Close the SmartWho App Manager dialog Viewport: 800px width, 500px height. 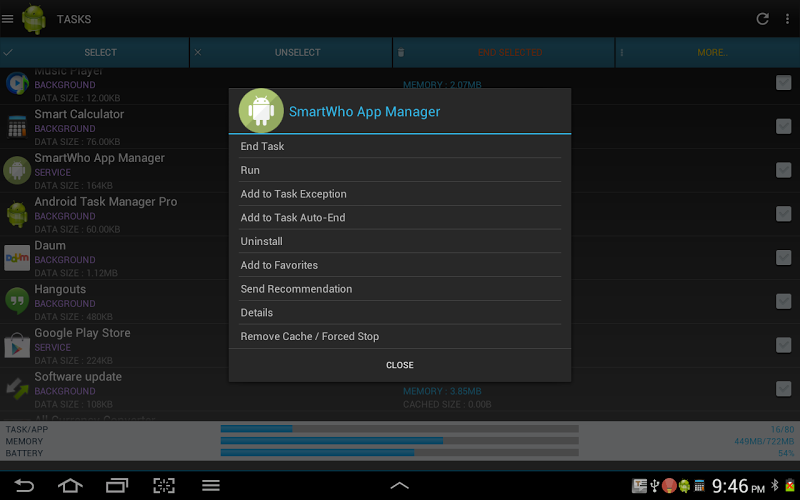[x=400, y=365]
